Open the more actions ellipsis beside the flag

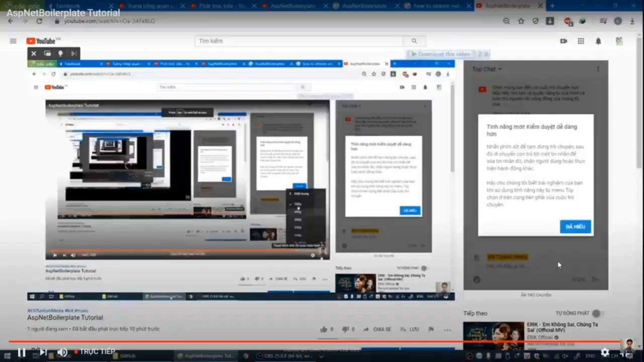(x=447, y=330)
